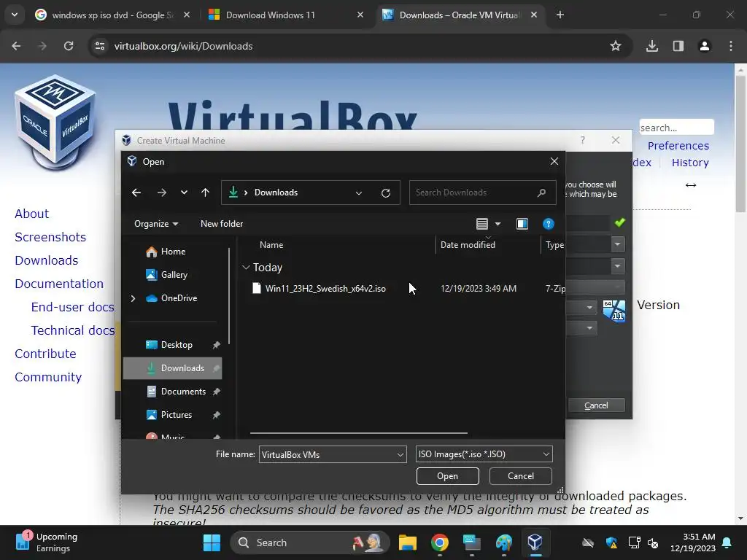Screen dimensions: 747x560
Task: Switch to windows xp iso dvd tab
Action: (113, 15)
